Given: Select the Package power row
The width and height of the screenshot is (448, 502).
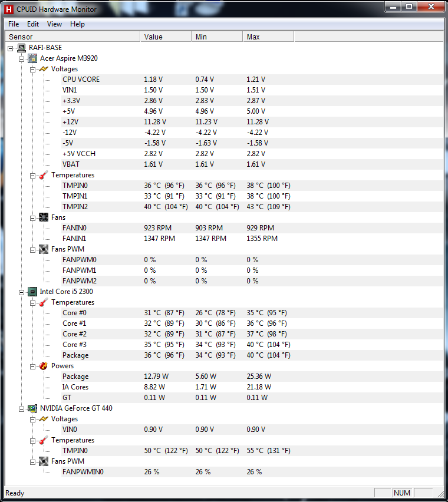Looking at the screenshot, I should pyautogui.click(x=252, y=376).
